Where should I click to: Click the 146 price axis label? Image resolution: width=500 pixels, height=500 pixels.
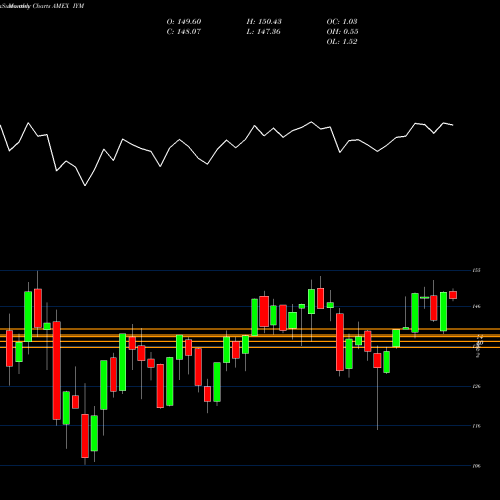[x=477, y=306]
